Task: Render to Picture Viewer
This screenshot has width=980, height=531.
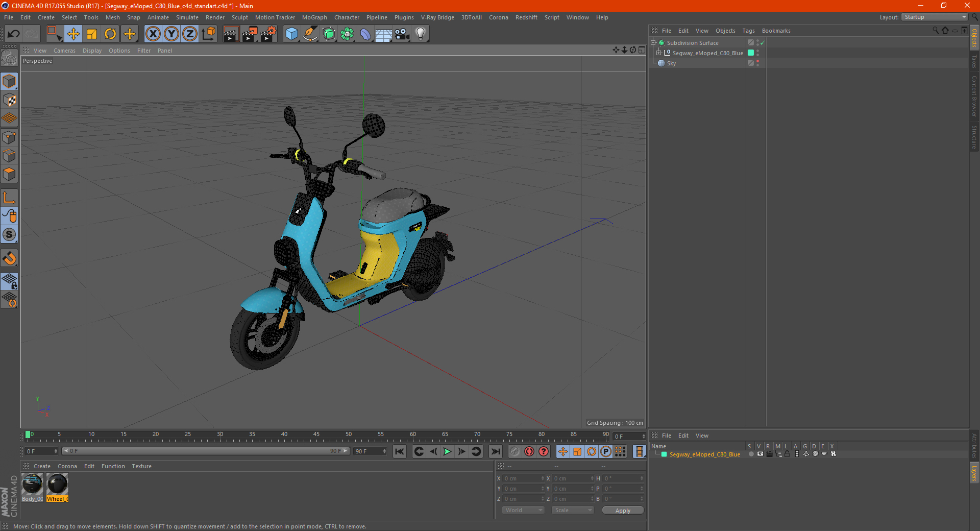Action: click(x=250, y=34)
